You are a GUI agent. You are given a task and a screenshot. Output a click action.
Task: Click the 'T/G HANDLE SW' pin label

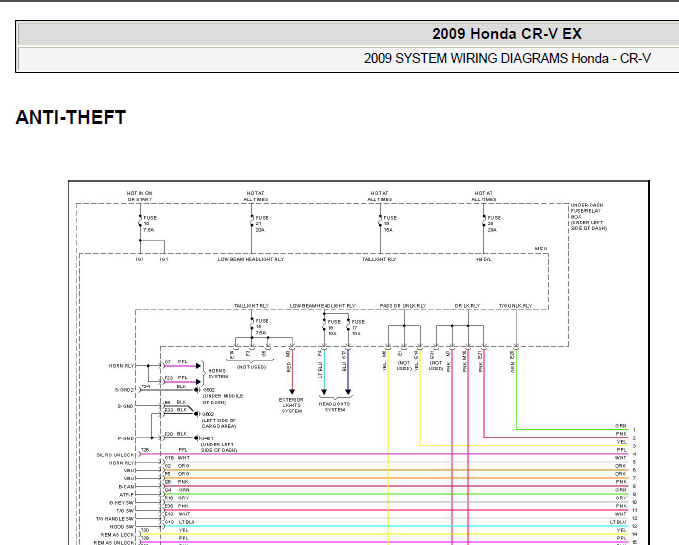pyautogui.click(x=115, y=519)
